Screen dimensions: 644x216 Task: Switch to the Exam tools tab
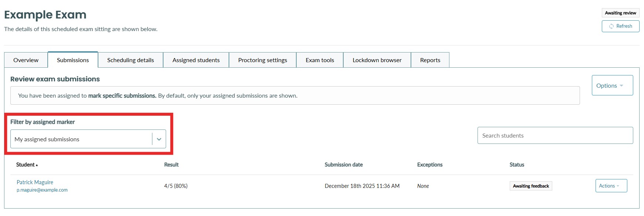pos(320,60)
